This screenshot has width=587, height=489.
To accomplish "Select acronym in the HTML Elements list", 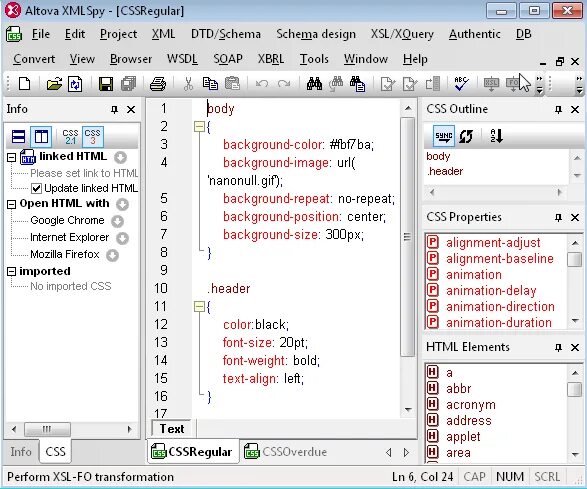I will (x=471, y=405).
